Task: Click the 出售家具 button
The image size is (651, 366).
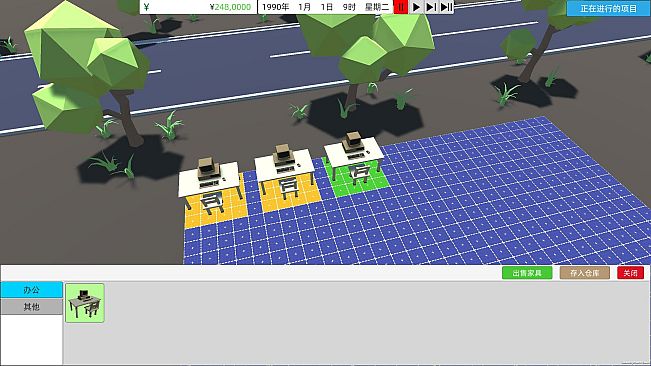Action: pyautogui.click(x=527, y=273)
